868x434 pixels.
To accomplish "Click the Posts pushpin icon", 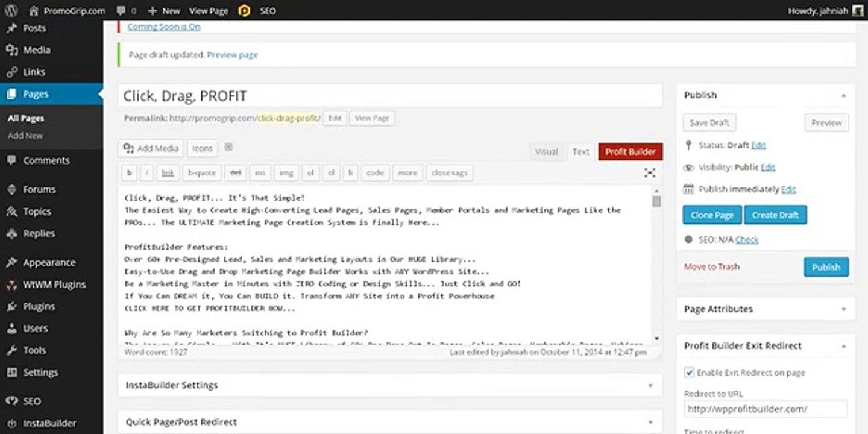I will [x=11, y=28].
